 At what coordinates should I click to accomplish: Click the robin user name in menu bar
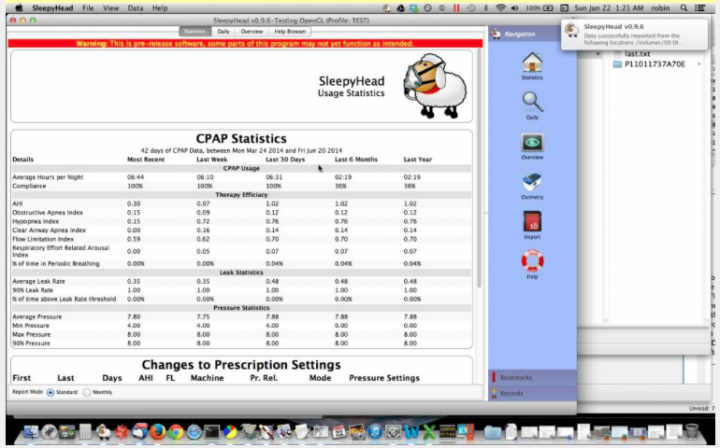tap(660, 8)
